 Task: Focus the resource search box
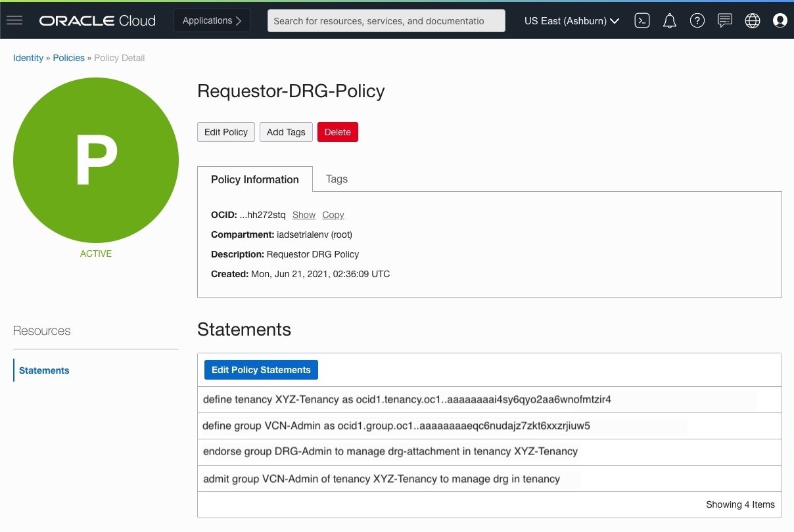pyautogui.click(x=386, y=20)
